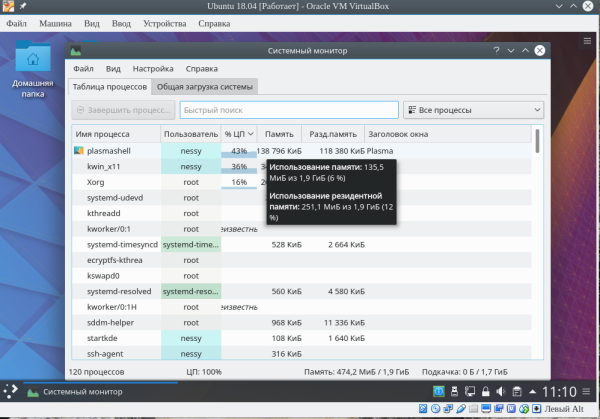Open the Настройка menu
Screen dimensions: 600x419
tap(153, 68)
